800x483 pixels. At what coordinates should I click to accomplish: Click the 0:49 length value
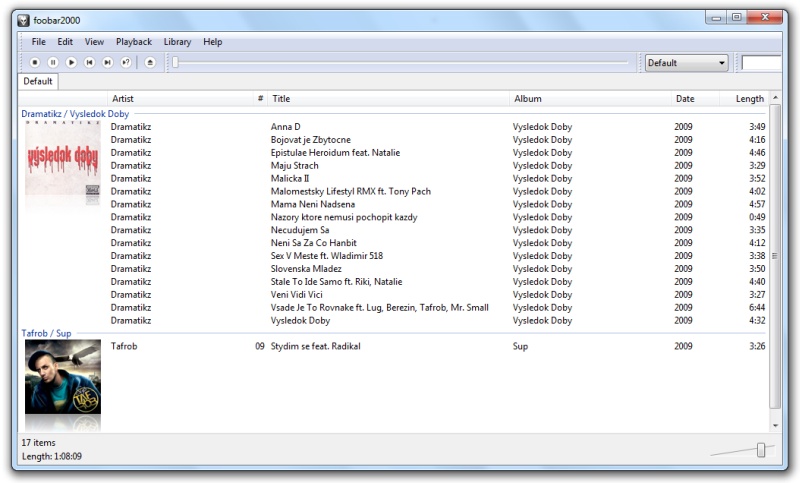coord(757,217)
